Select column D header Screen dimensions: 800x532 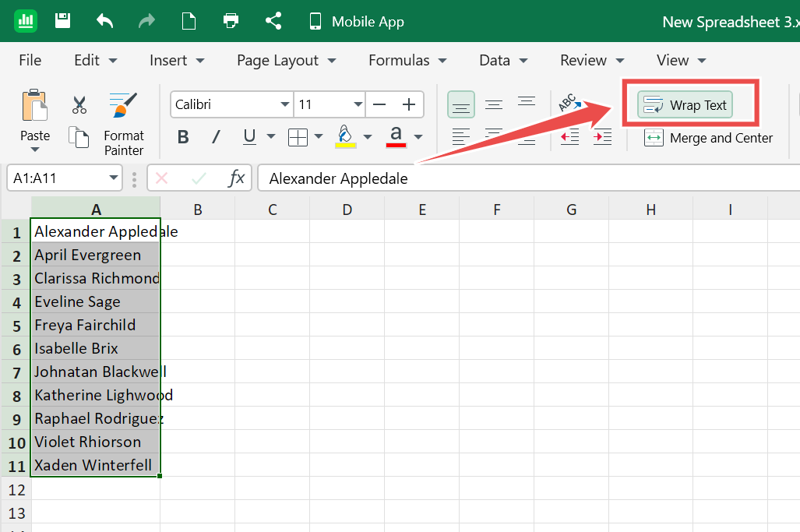click(347, 209)
